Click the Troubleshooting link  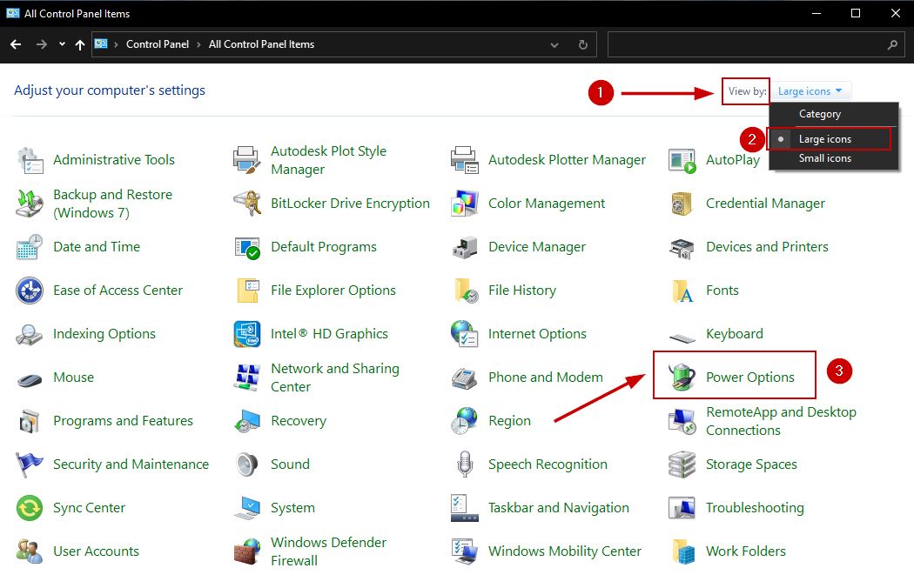pos(754,508)
